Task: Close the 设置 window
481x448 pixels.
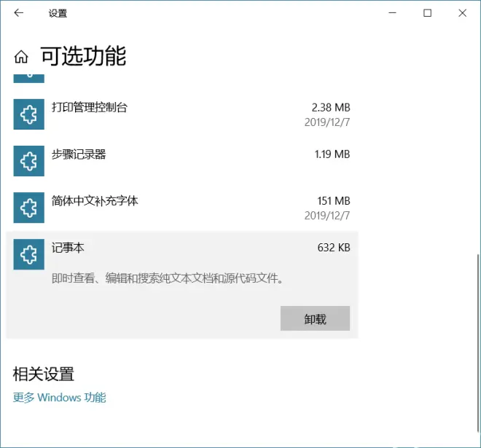Action: 462,13
